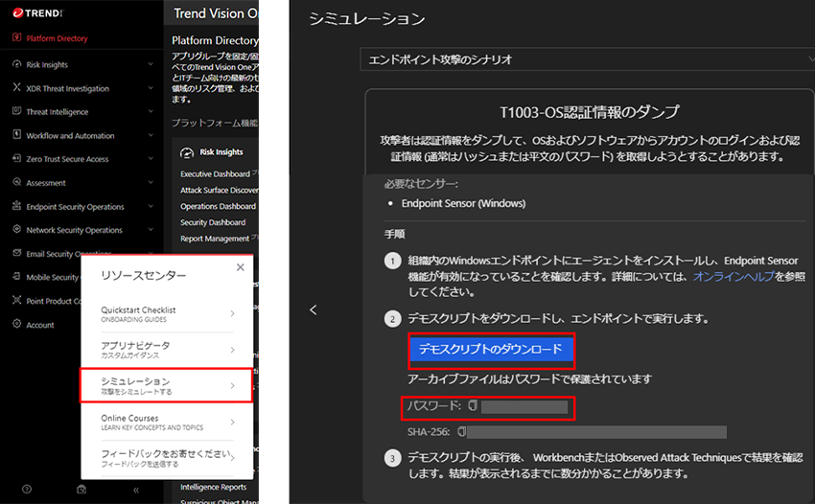Click the help question mark icon at sidebar bottom
815x504 pixels.
[27, 490]
